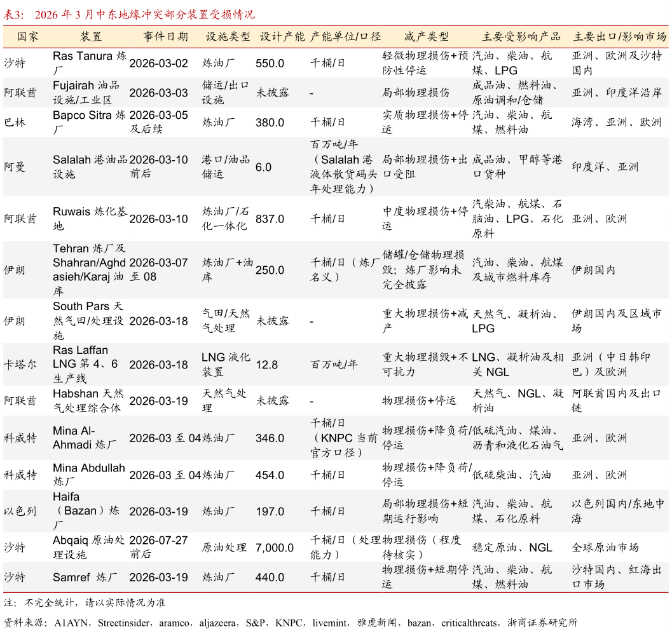Viewport: 672px width, 636px height.
Task: Click the 7,000.0 capacity value
Action: point(274,548)
